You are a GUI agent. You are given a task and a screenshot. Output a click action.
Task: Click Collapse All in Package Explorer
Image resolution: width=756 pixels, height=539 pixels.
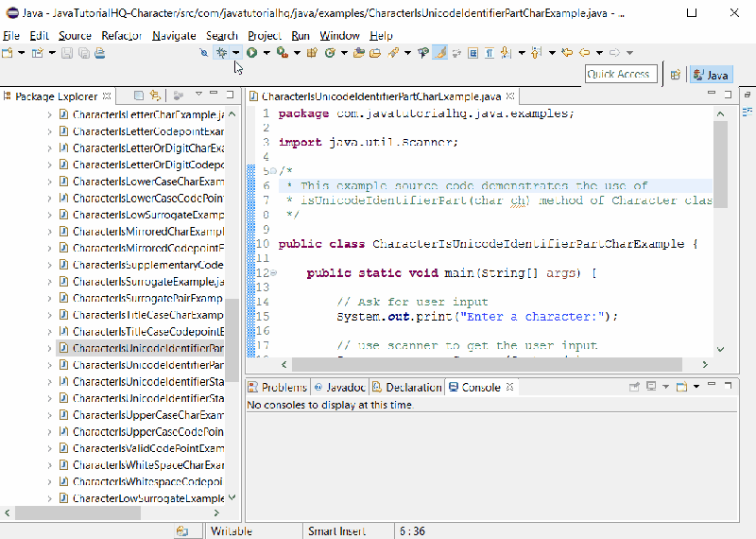138,96
